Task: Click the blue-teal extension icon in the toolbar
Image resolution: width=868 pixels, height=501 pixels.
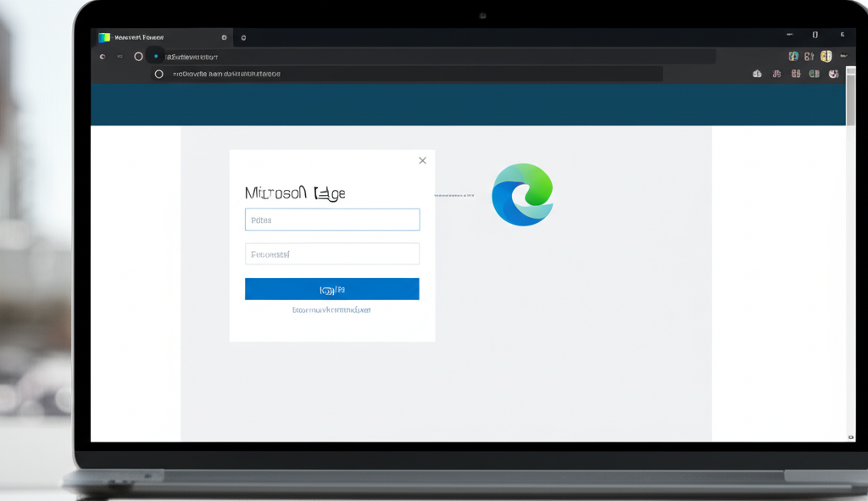Action: click(793, 57)
